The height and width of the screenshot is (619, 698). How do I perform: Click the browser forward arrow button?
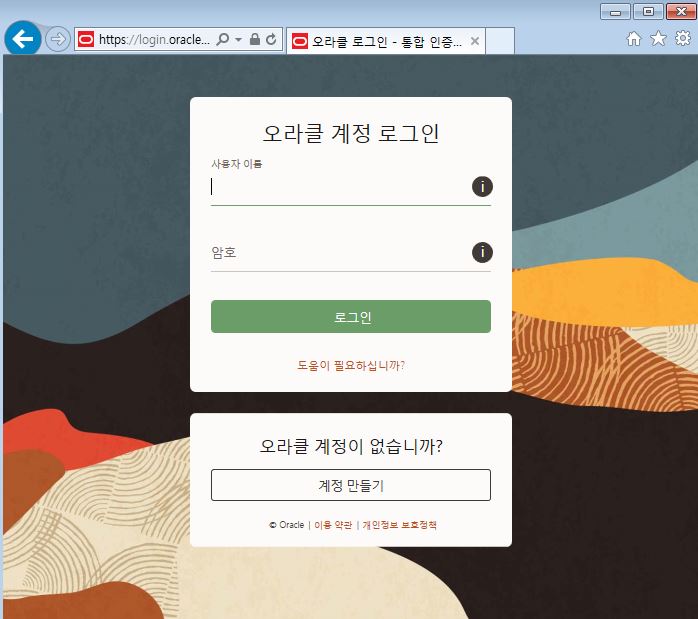pos(58,39)
